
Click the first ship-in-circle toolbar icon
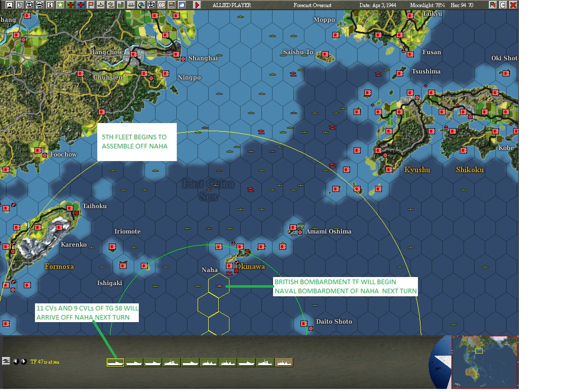tap(30, 5)
